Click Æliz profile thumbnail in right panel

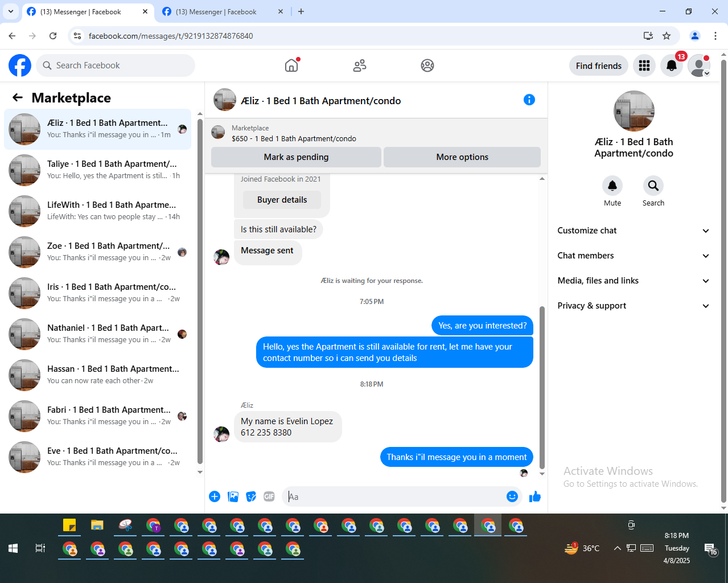(634, 111)
